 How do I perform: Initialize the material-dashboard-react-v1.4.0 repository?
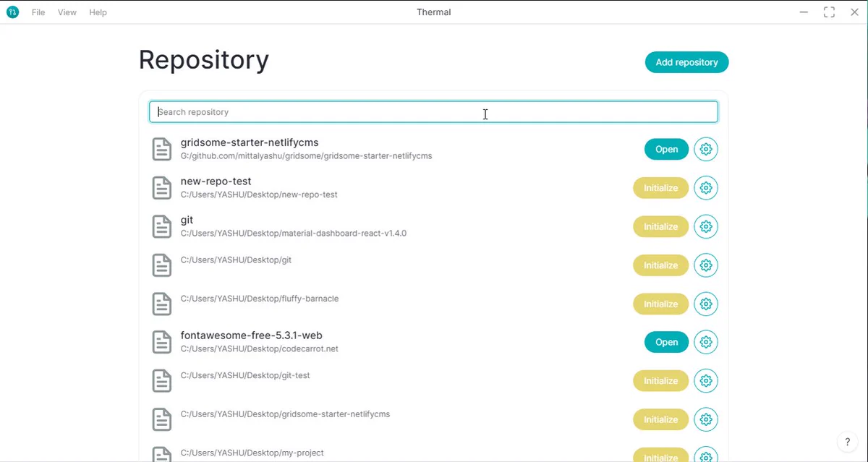(x=660, y=226)
